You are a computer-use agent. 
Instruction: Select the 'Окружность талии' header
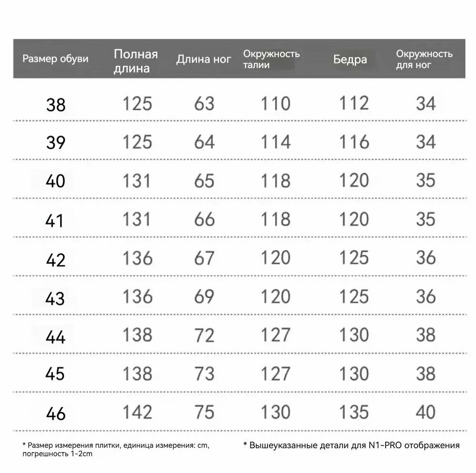271,59
